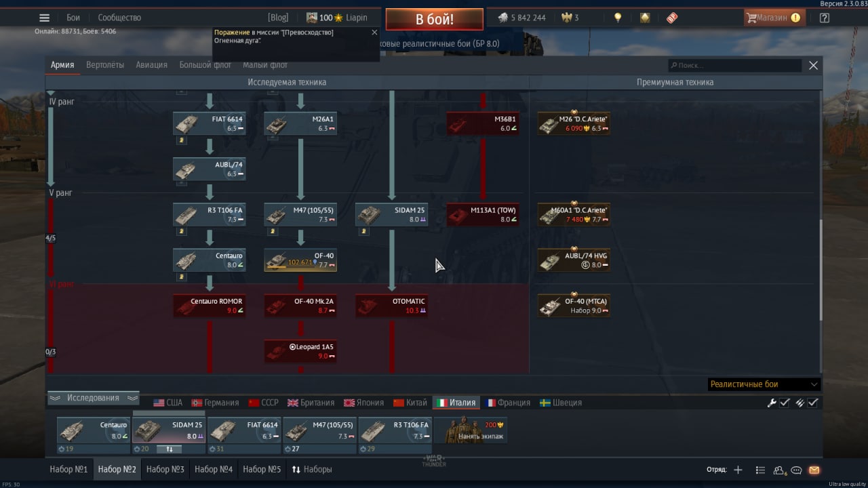The image size is (868, 488).
Task: Collapse the Исследования research panel
Action: tap(94, 398)
